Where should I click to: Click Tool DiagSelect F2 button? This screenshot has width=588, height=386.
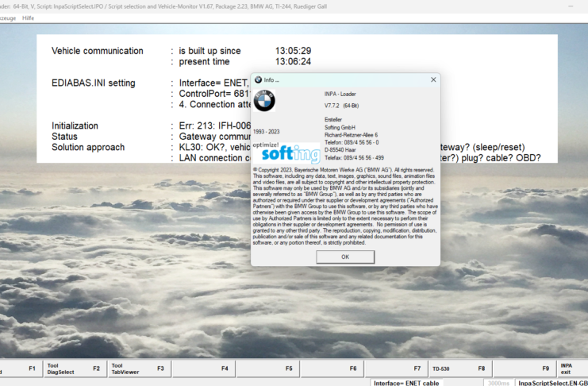pyautogui.click(x=75, y=369)
